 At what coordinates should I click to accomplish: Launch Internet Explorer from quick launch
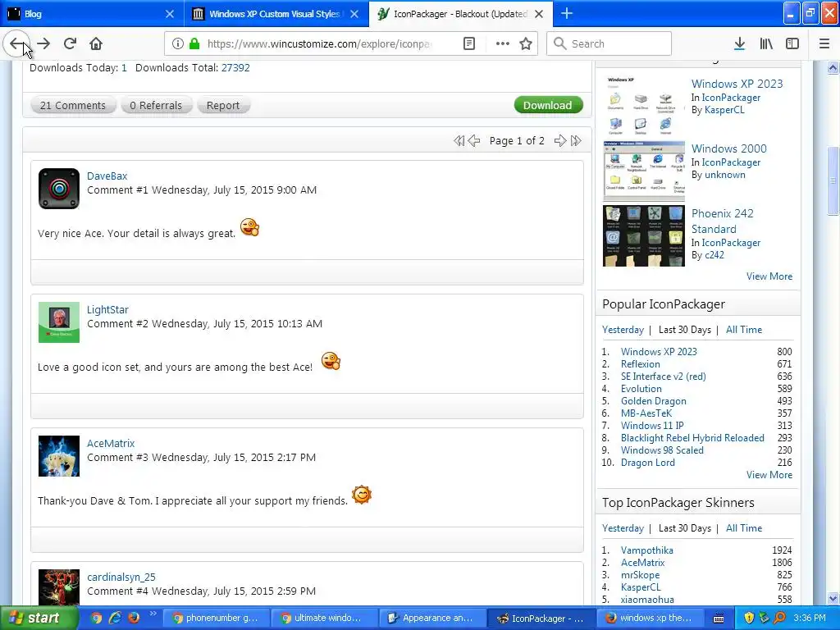click(x=115, y=618)
